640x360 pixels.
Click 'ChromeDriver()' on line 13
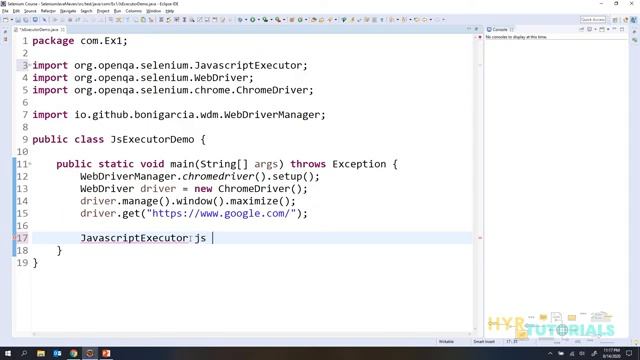[260, 189]
